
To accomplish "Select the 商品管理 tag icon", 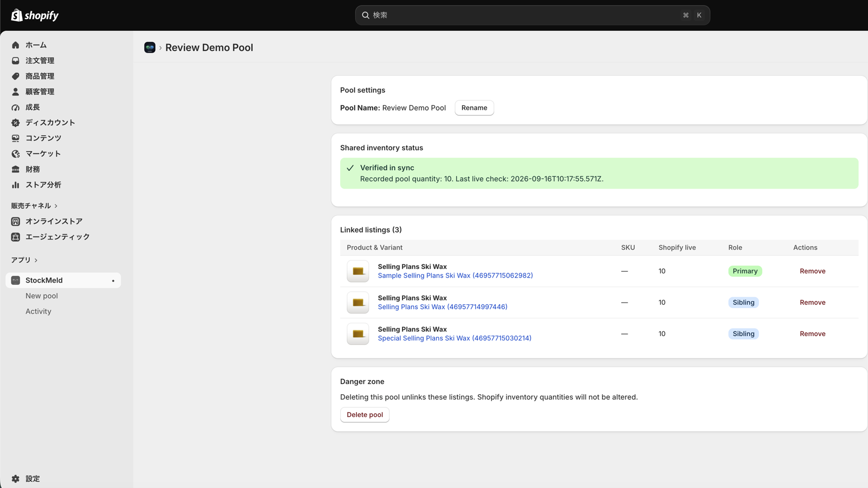I will [16, 76].
